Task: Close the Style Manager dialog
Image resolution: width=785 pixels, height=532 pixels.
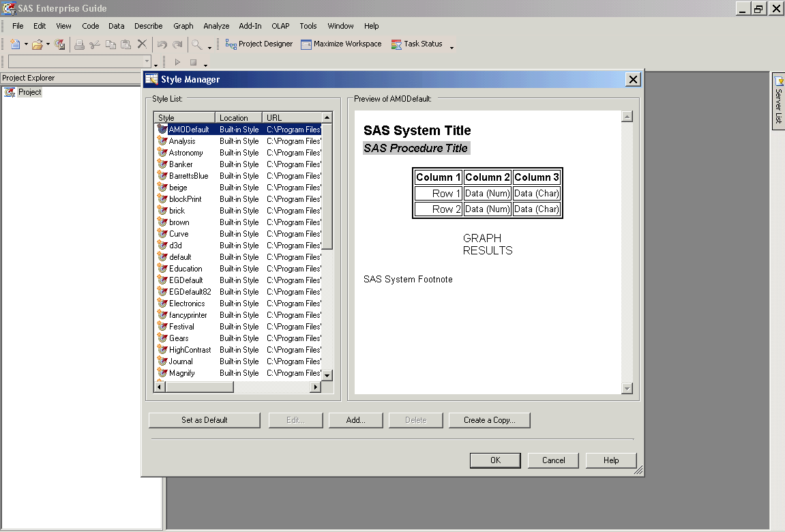Action: (x=633, y=80)
